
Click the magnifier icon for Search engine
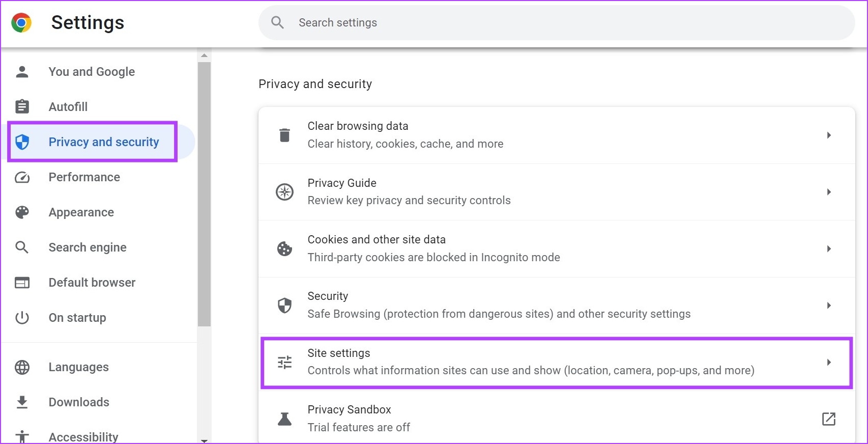point(22,247)
